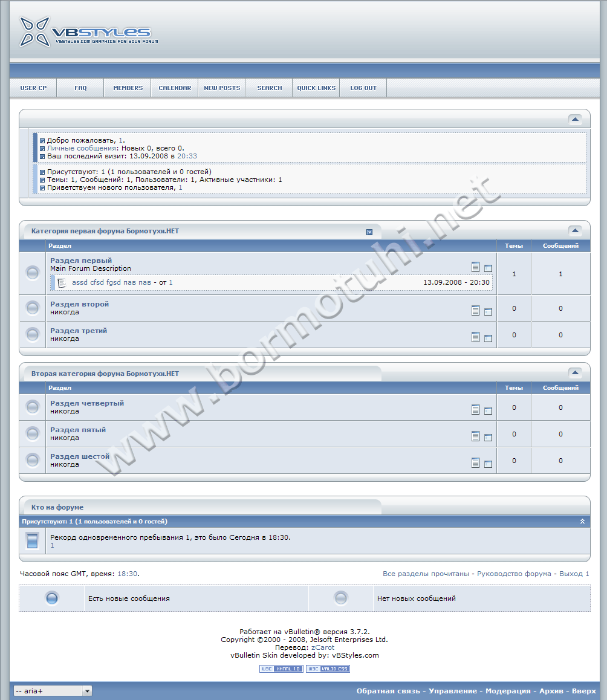607x700 pixels.
Task: Open 'Личные сообщения' link
Action: 82,148
